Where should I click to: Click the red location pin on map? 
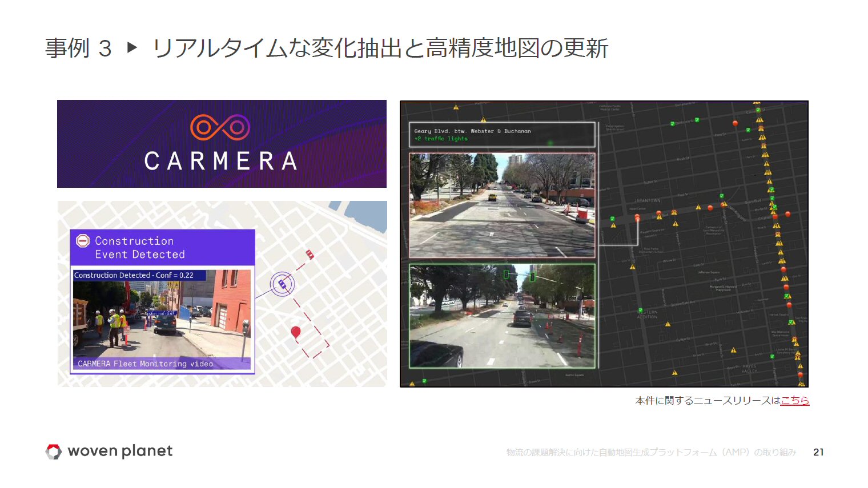pyautogui.click(x=295, y=332)
